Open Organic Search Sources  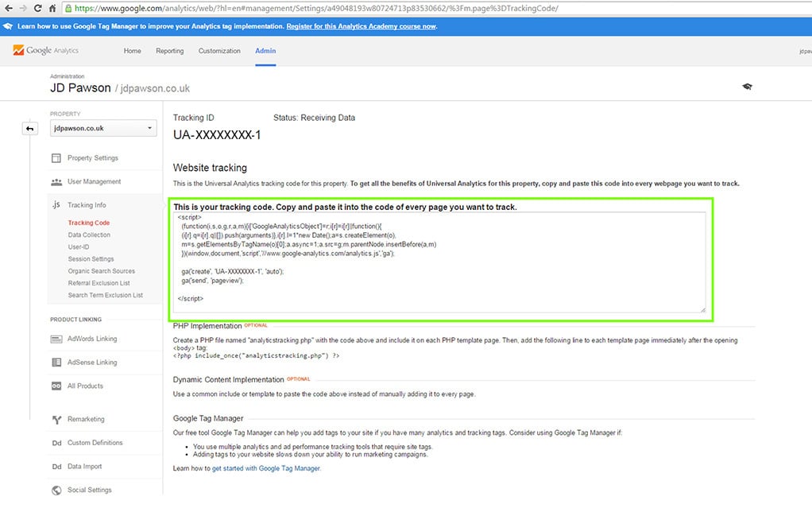(x=101, y=271)
